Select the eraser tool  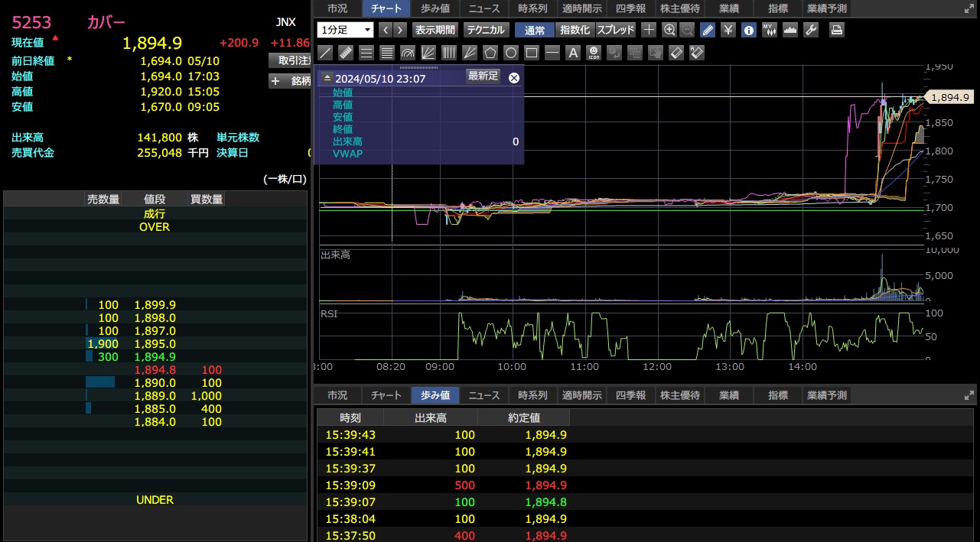point(676,53)
